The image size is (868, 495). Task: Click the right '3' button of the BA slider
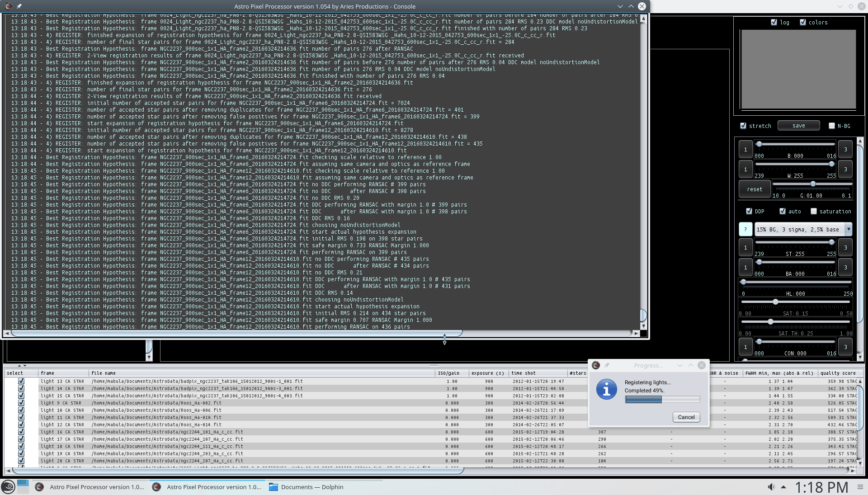pyautogui.click(x=845, y=267)
